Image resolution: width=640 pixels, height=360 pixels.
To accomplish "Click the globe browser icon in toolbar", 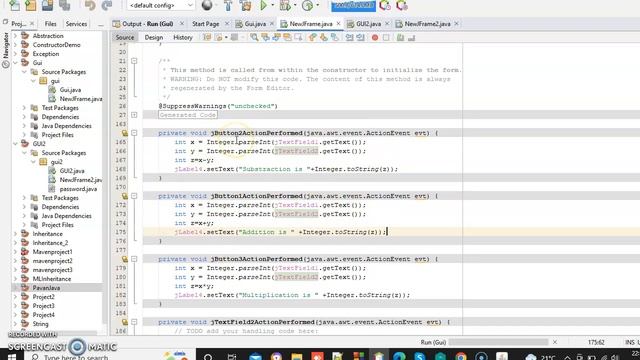I will point(207,5).
